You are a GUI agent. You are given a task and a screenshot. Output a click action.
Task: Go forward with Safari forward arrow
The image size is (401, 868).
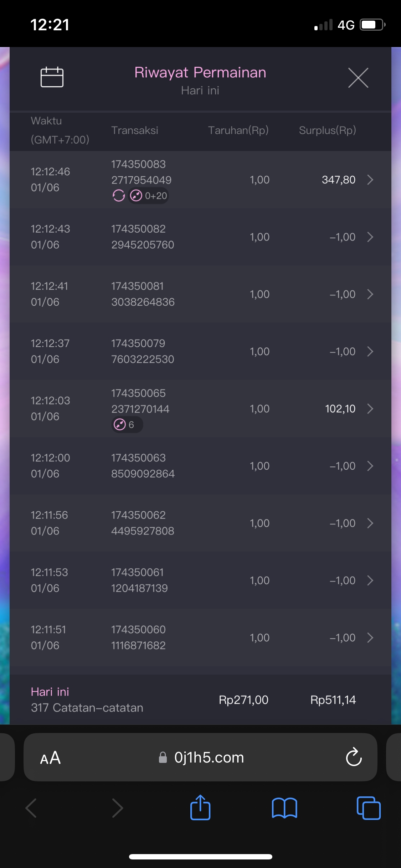[x=117, y=807]
